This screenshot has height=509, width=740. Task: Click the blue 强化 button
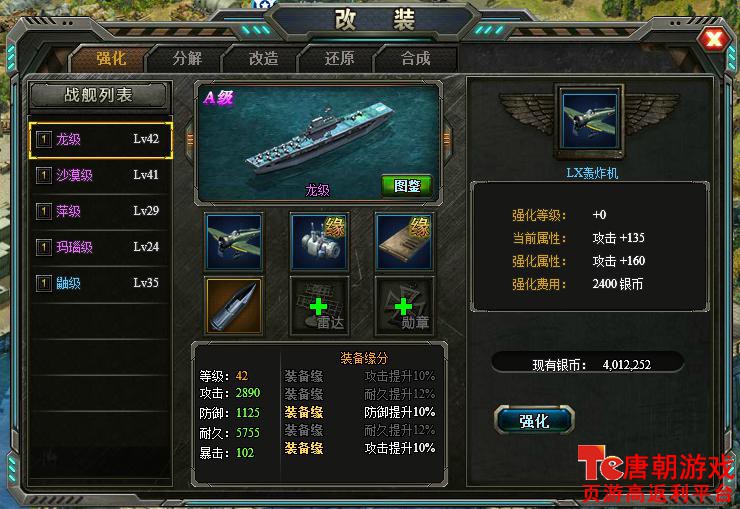[534, 420]
